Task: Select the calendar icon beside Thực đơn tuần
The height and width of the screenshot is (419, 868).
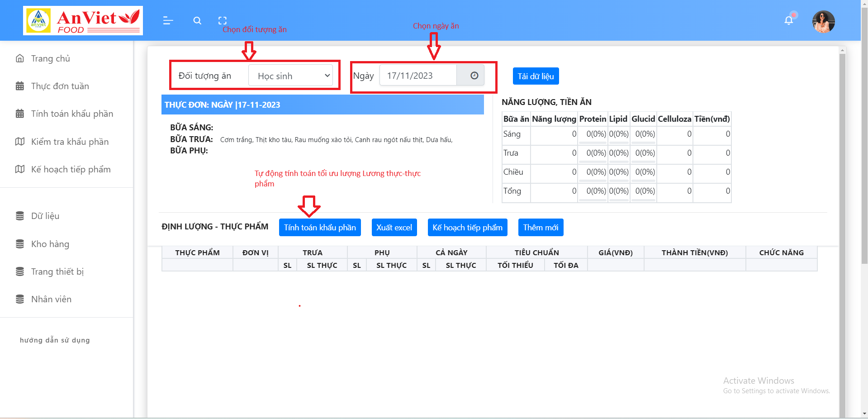Action: click(20, 86)
